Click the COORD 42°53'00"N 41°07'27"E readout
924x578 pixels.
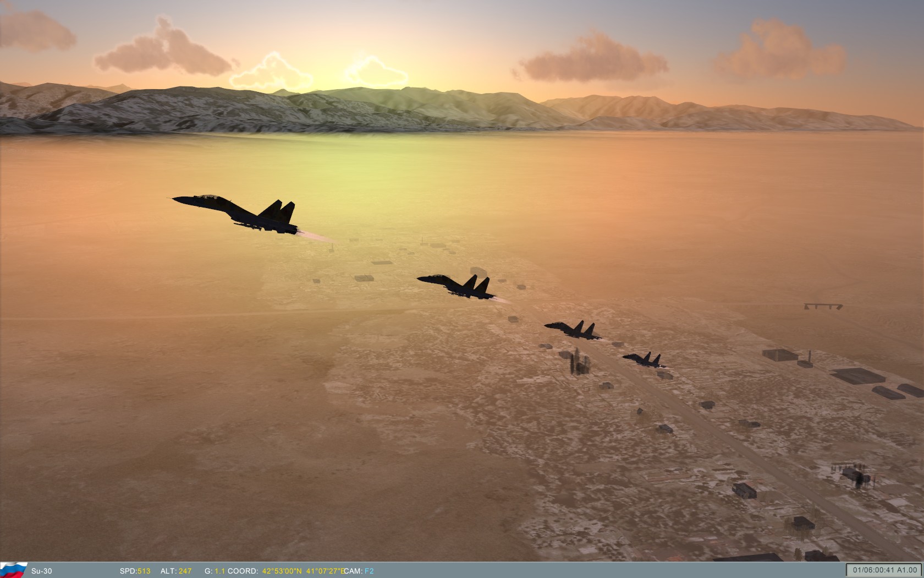tap(287, 571)
